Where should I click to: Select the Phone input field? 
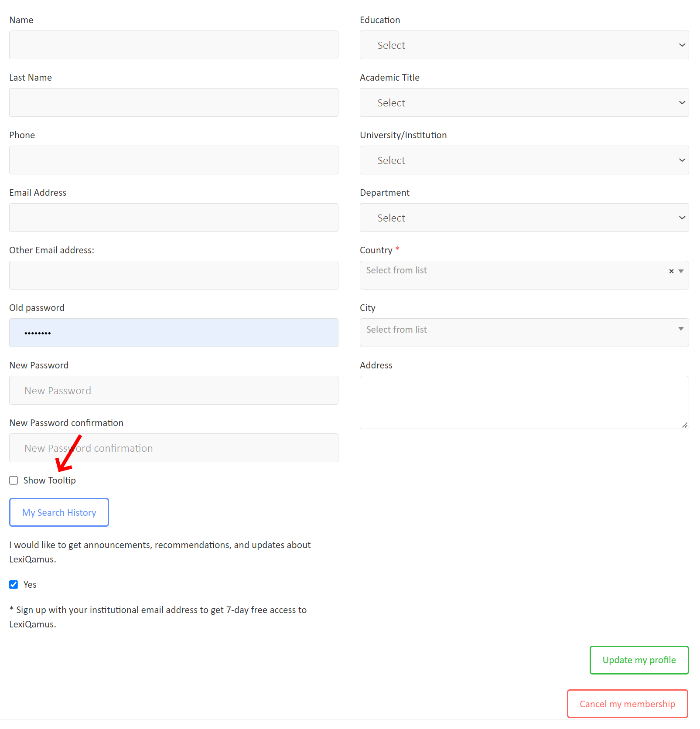(174, 160)
